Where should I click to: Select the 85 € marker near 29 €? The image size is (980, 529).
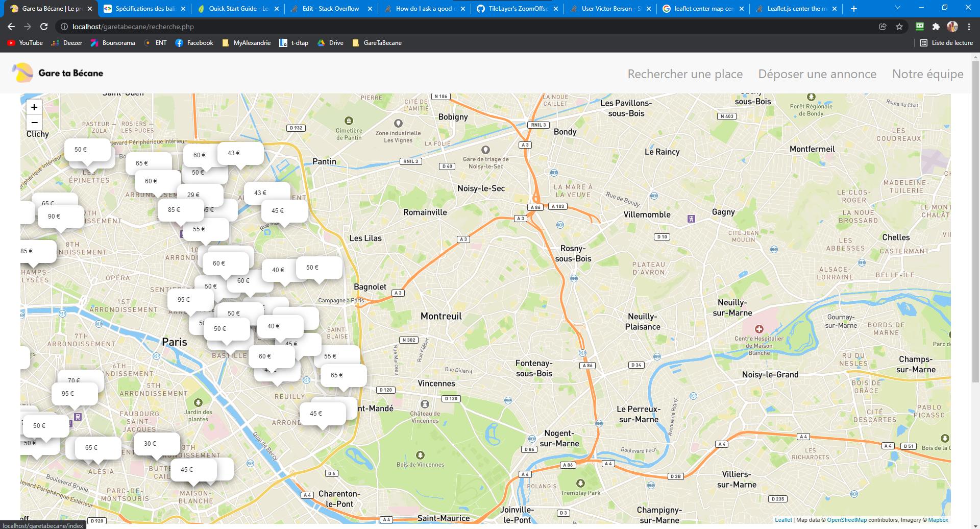tap(181, 210)
